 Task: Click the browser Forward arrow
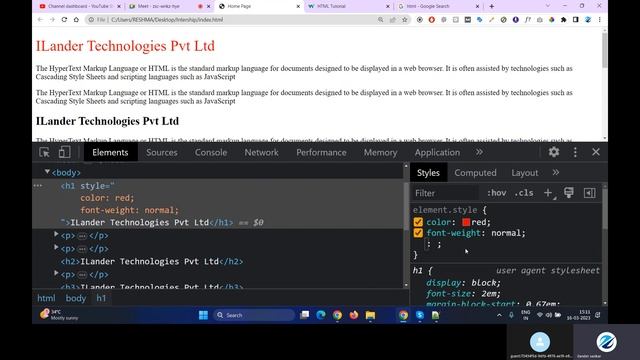pos(52,19)
